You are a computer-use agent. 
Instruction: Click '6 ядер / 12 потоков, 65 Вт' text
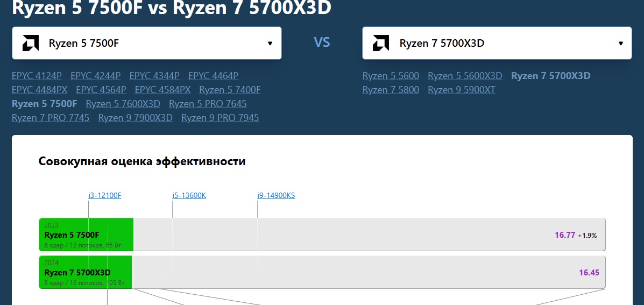[83, 245]
